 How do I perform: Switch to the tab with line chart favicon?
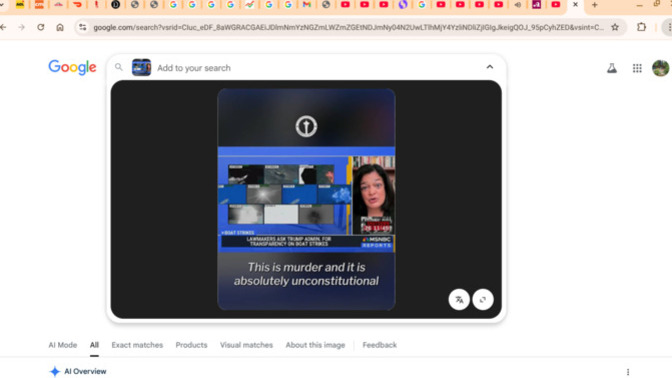(x=249, y=5)
